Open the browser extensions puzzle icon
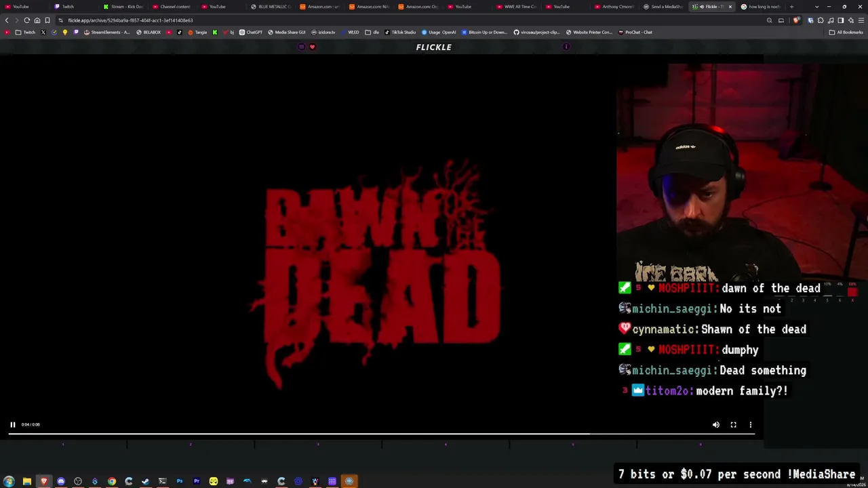This screenshot has height=488, width=868. click(x=820, y=20)
